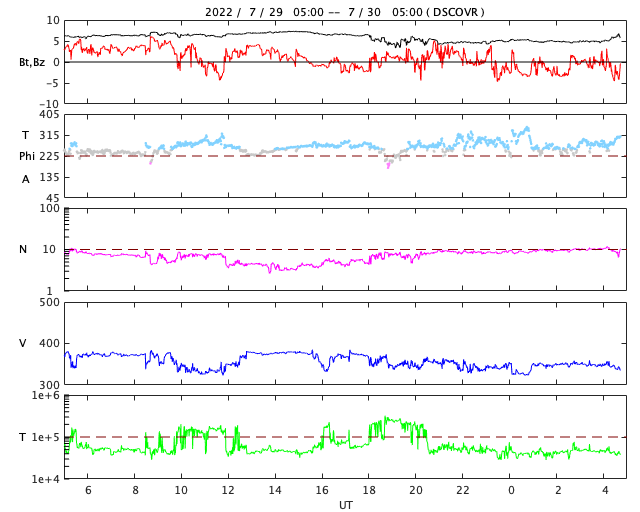Click the V velocity panel label
This screenshot has width=640, height=512.
click(23, 343)
